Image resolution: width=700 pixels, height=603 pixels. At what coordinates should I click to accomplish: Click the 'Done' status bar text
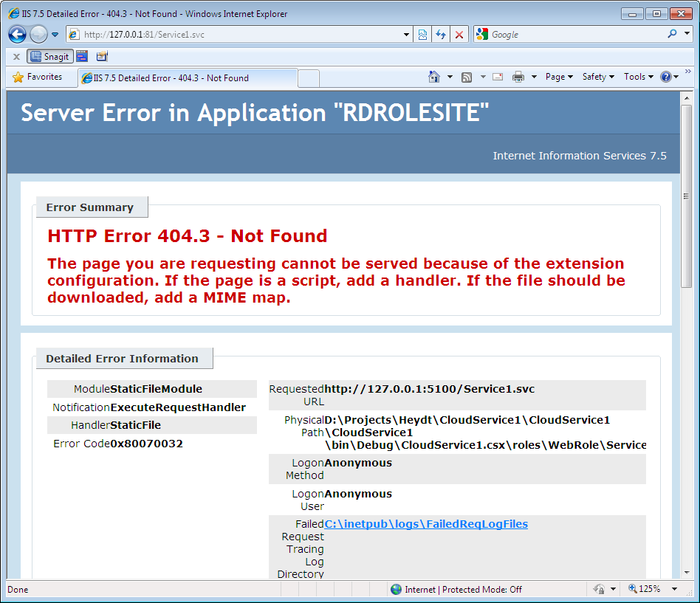(18, 590)
